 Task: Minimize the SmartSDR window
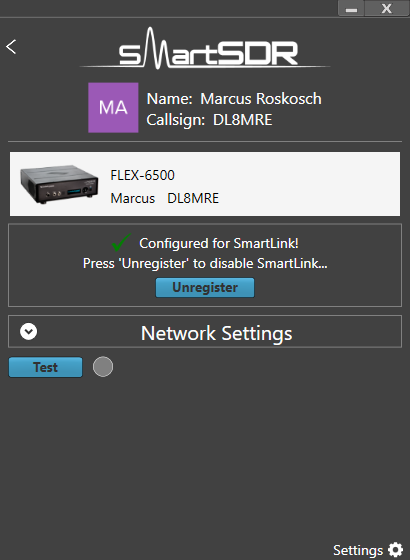click(x=351, y=8)
